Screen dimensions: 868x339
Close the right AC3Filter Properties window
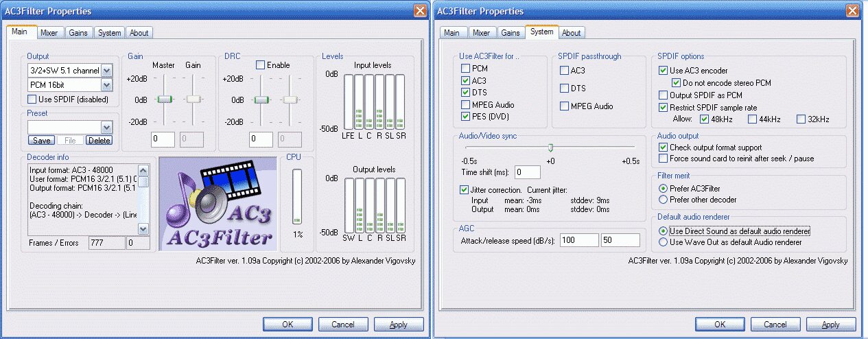click(x=853, y=11)
